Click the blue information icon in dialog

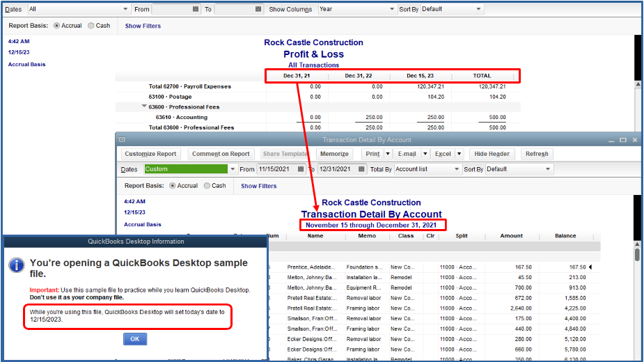17,265
